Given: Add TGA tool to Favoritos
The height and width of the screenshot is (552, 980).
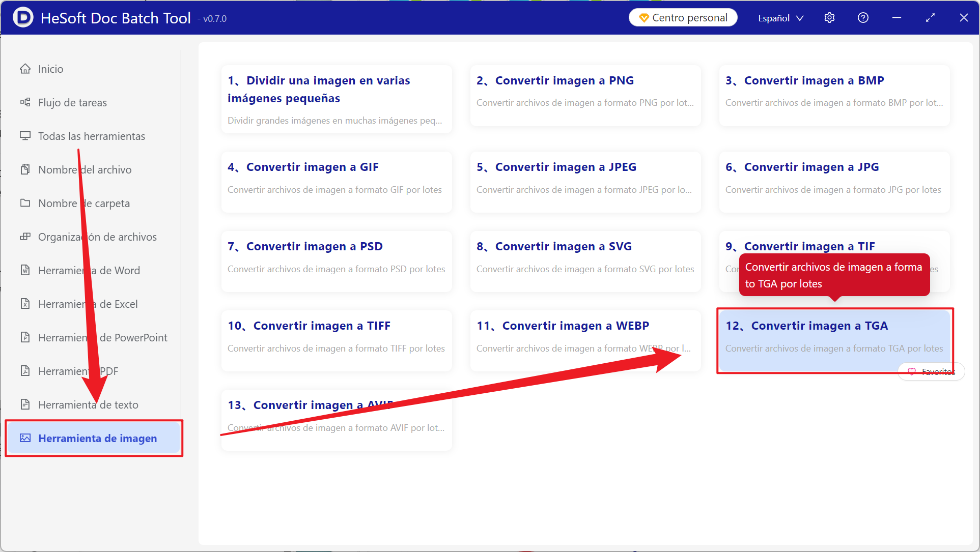Looking at the screenshot, I should 932,372.
